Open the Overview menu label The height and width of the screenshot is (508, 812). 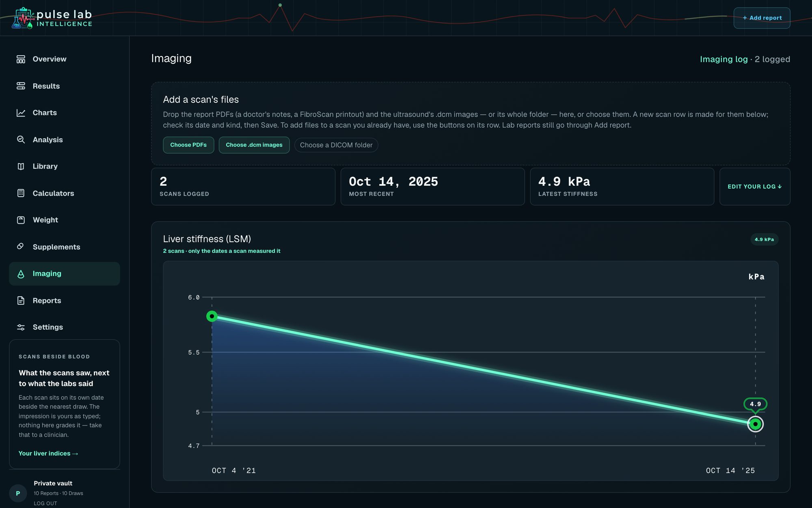pyautogui.click(x=50, y=59)
